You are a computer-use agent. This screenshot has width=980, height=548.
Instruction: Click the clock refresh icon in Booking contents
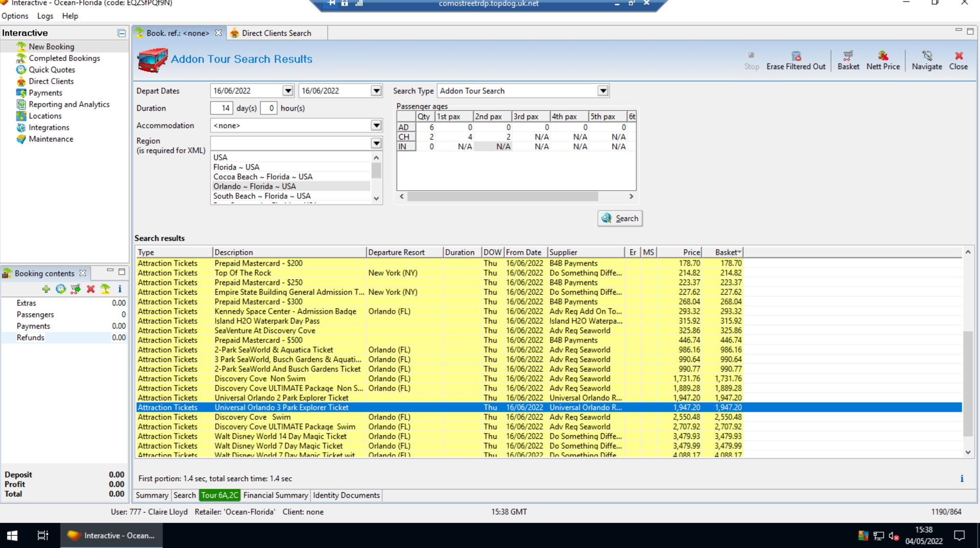(61, 289)
